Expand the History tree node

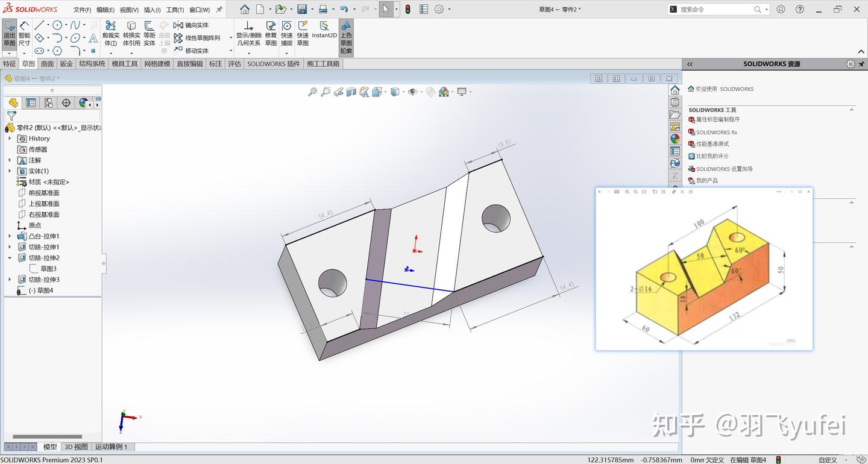10,139
